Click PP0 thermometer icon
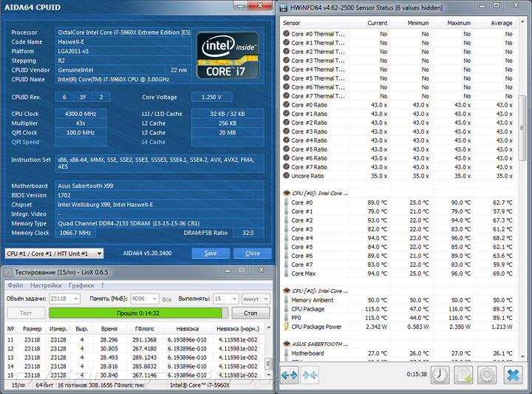Screen dimensions: 532x394 pos(287,318)
